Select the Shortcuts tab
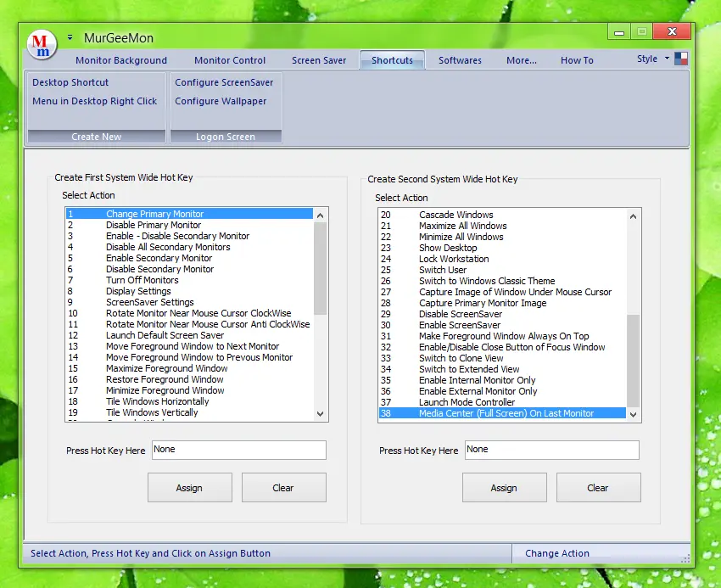The height and width of the screenshot is (588, 721). pyautogui.click(x=392, y=60)
